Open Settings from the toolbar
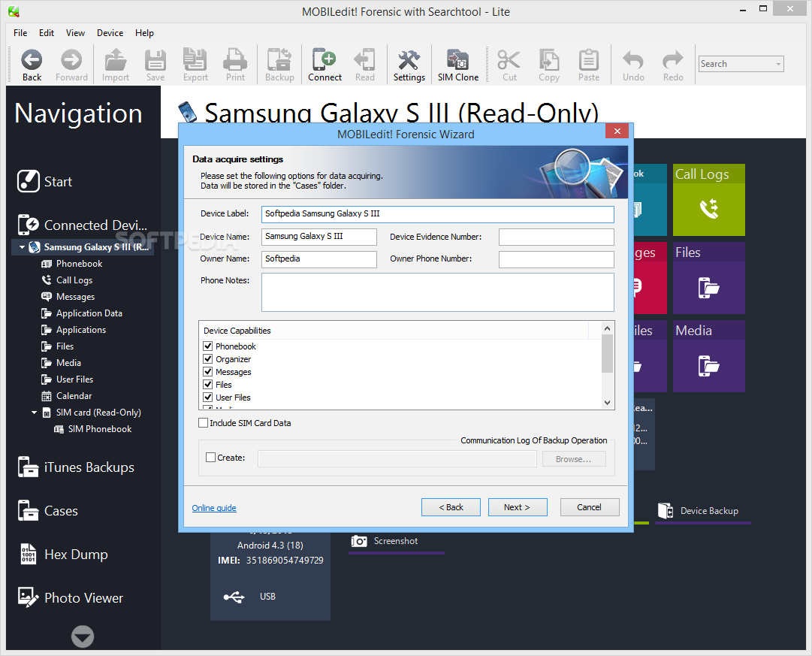 click(409, 65)
